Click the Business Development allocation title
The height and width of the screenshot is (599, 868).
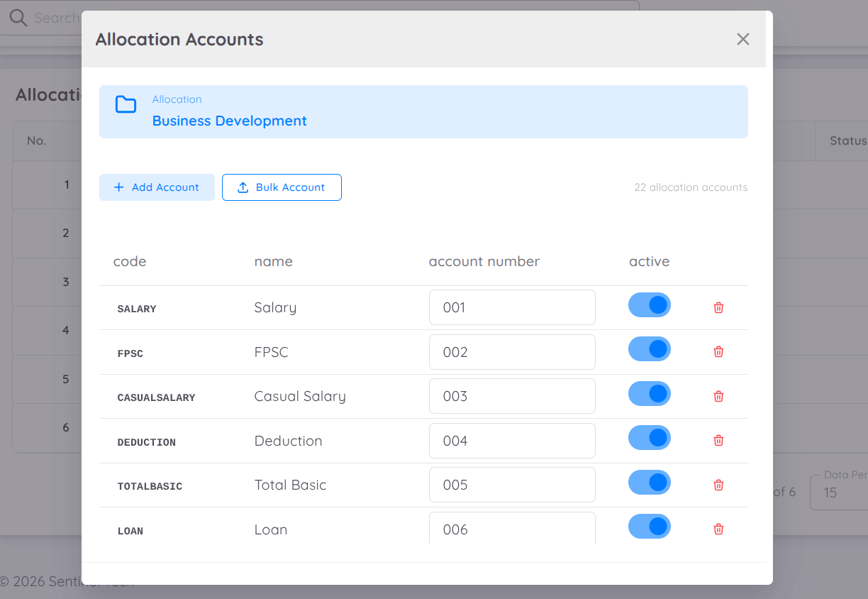[230, 121]
